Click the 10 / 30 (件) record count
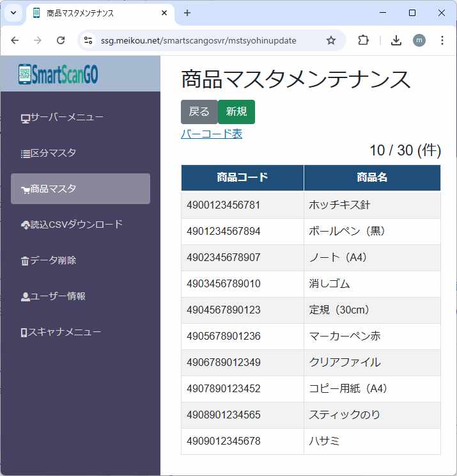Screen dimensions: 457x476 (405, 150)
